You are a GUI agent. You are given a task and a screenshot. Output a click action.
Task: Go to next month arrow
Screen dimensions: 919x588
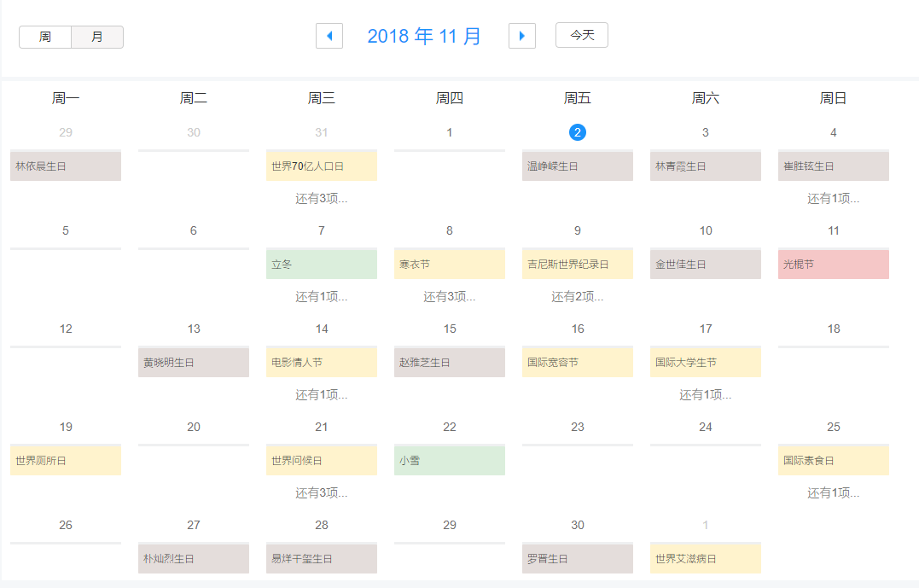click(522, 36)
